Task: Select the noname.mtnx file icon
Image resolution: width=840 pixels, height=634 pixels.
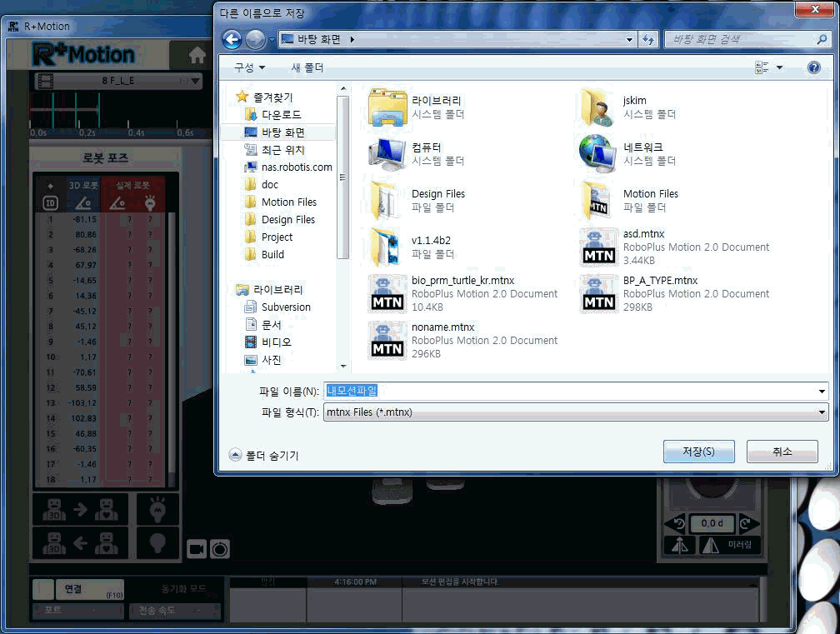Action: pos(387,340)
